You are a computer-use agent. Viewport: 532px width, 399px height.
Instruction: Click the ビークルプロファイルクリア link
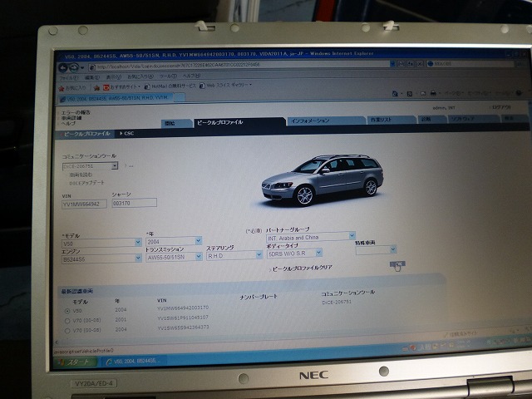(x=302, y=268)
